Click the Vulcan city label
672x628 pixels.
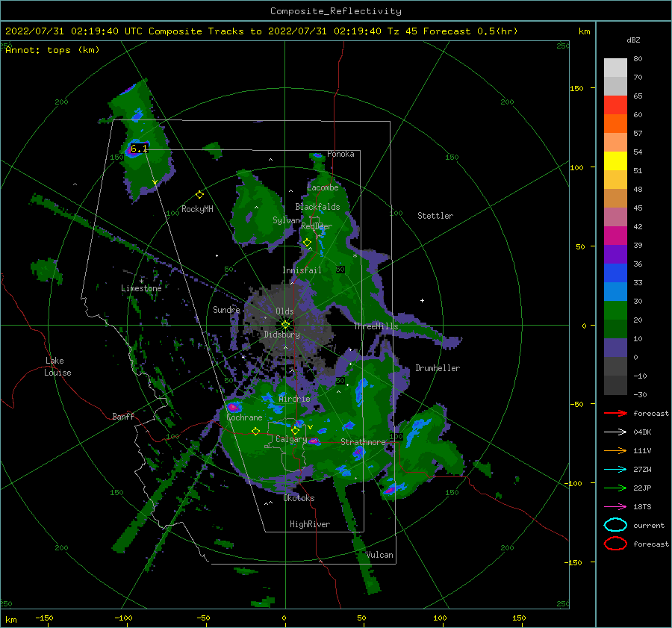pyautogui.click(x=380, y=555)
